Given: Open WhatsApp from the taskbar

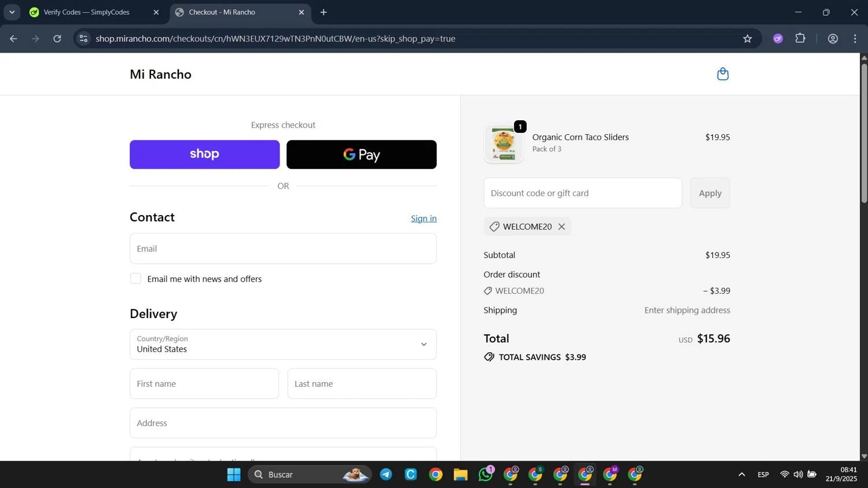Looking at the screenshot, I should pos(486,475).
